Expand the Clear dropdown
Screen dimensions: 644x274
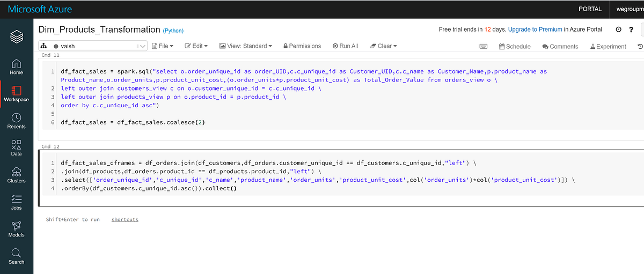point(384,46)
